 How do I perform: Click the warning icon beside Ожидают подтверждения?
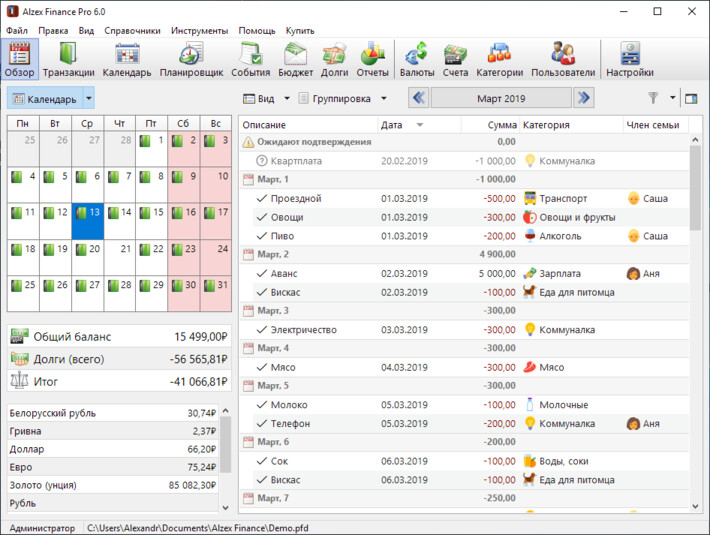pyautogui.click(x=248, y=142)
